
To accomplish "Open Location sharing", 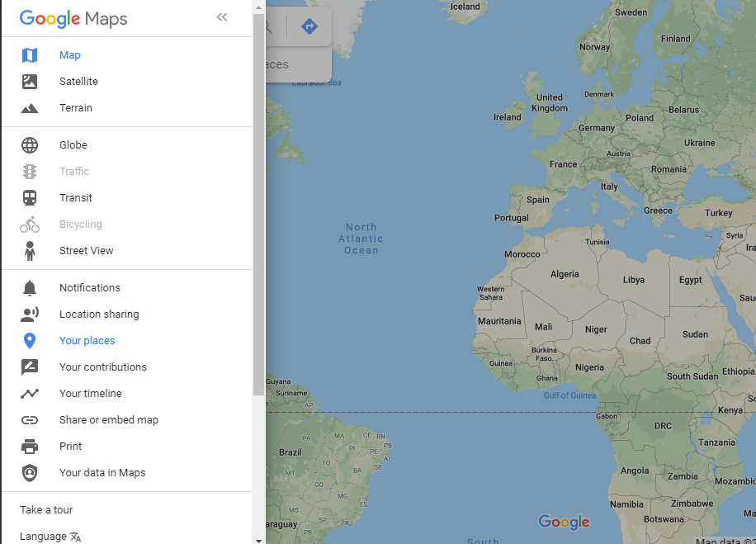I will [x=99, y=315].
